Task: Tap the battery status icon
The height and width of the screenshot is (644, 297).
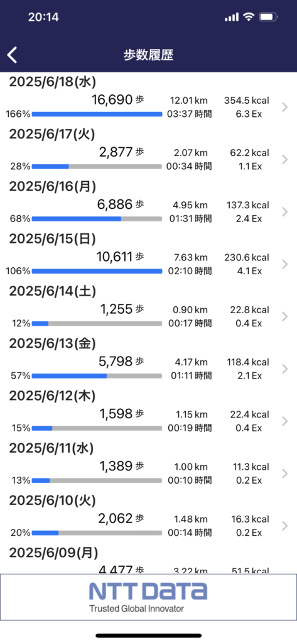Action: tap(269, 17)
